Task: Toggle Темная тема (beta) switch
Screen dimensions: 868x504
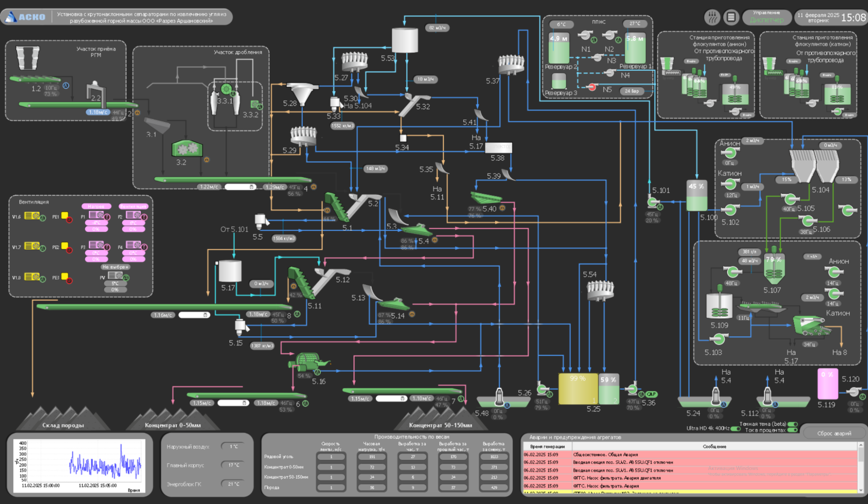Action: coord(793,424)
